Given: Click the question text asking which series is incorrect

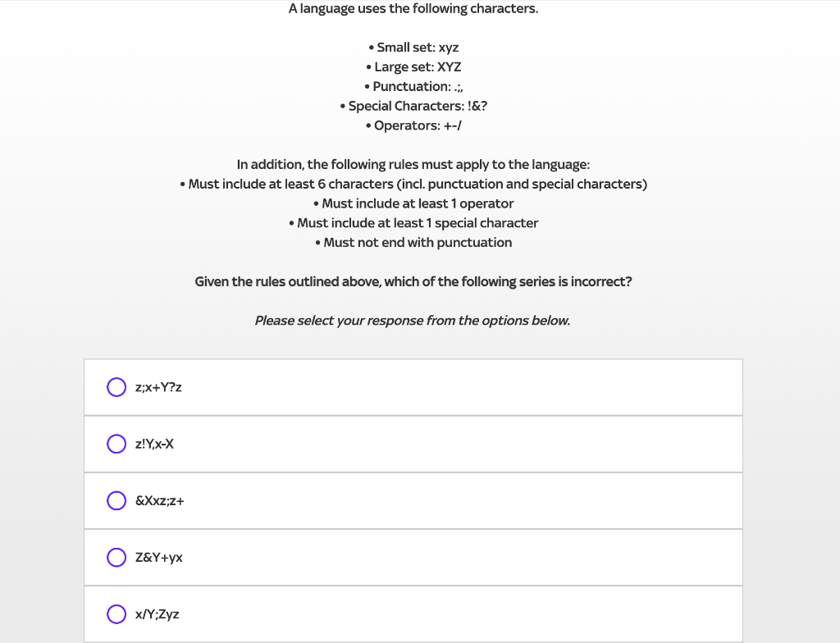Looking at the screenshot, I should [413, 281].
